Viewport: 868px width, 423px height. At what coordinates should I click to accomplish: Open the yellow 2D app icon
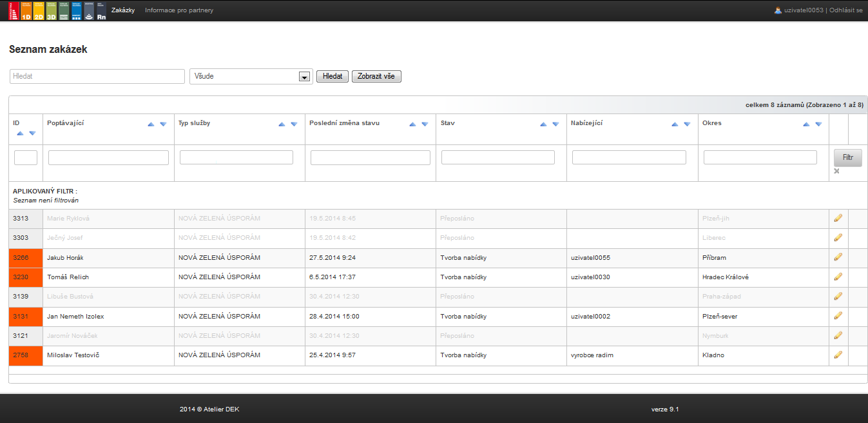[38, 11]
